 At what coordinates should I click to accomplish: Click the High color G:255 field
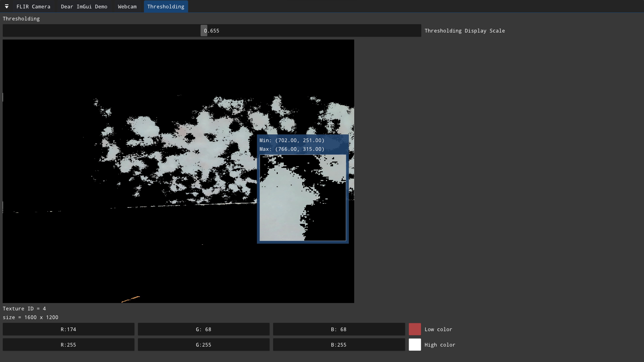(203, 345)
